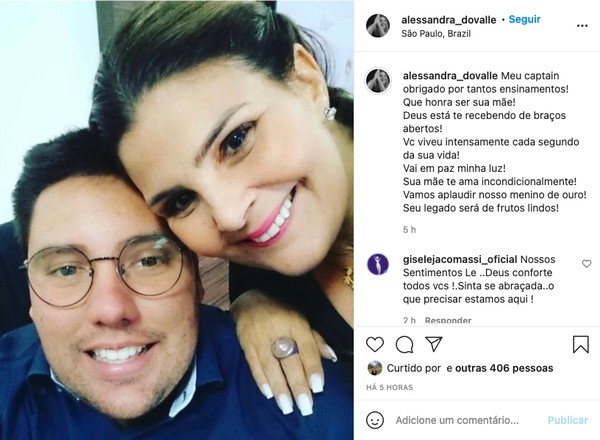Click small liker avatar beside Curtido por
Viewport: 600px width, 440px height.
click(x=375, y=368)
